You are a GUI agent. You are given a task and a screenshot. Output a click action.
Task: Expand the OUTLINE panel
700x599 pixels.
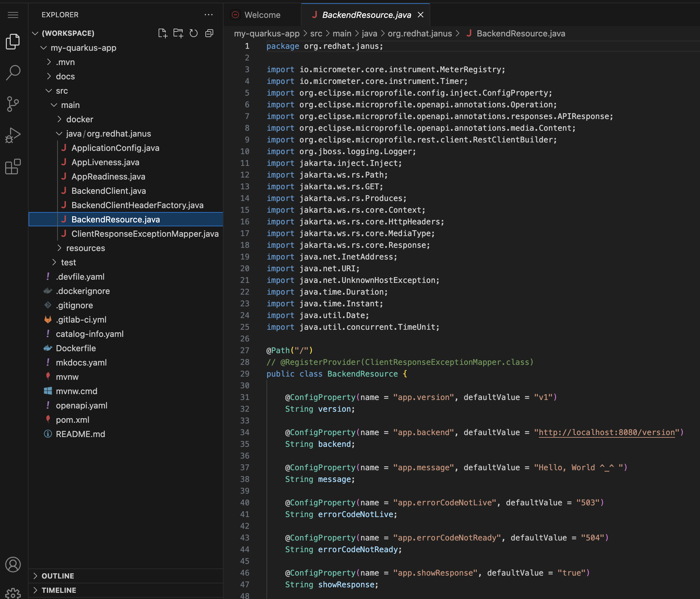126,576
